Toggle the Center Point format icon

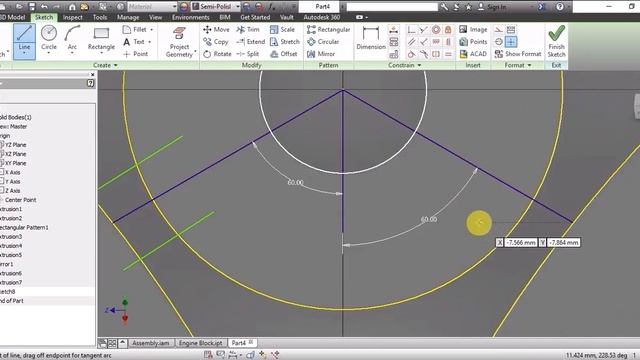(498, 42)
